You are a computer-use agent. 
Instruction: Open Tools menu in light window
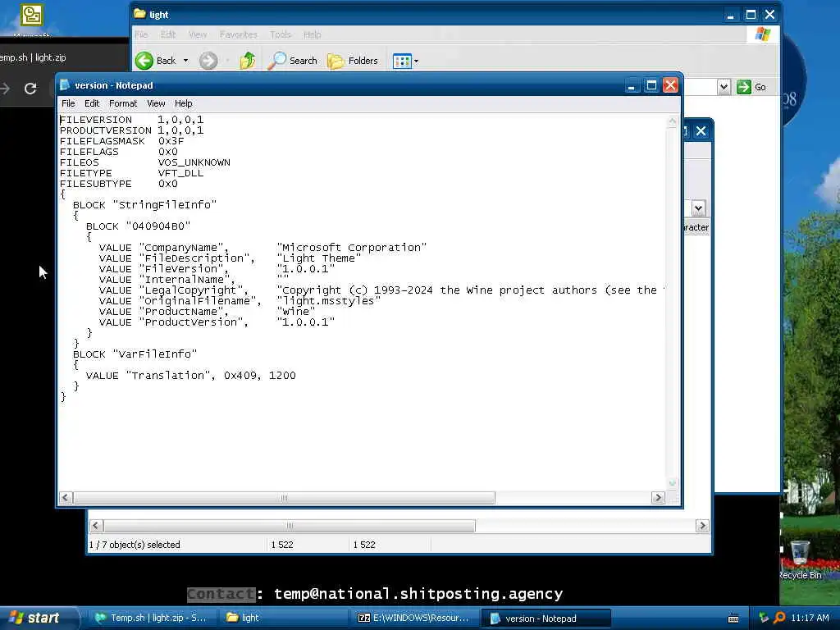(281, 34)
